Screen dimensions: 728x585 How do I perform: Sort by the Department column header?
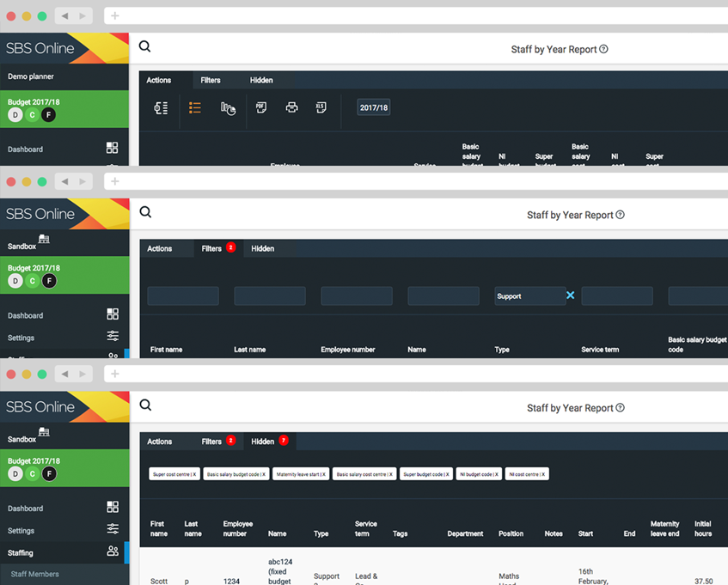pos(465,534)
